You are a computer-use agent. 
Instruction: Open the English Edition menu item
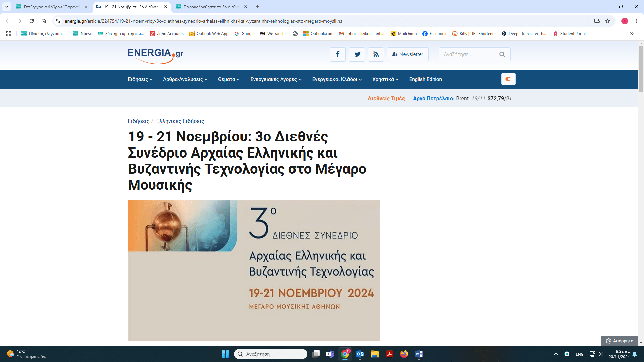point(425,79)
